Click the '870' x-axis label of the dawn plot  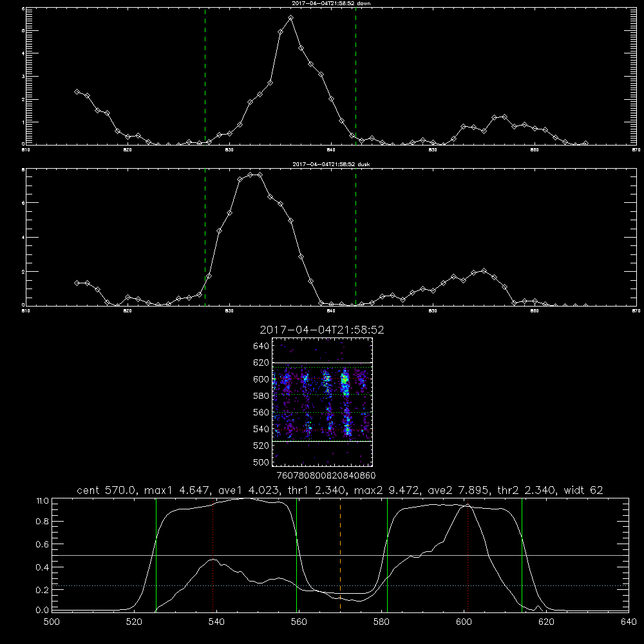tap(636, 150)
